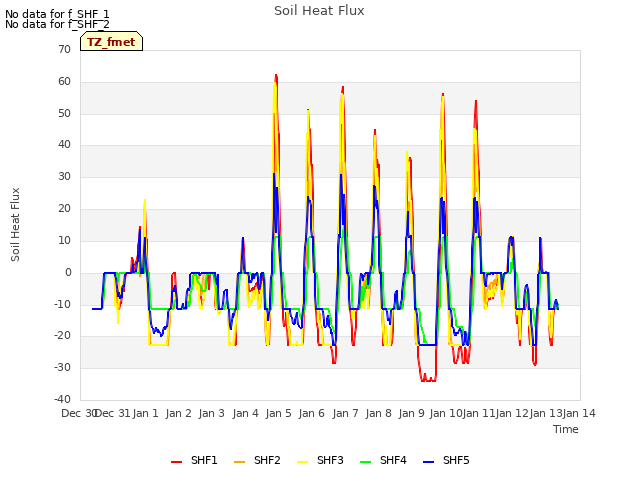The image size is (640, 480).
Task: Click the red SHF1 peak on Jan 5
Action: (x=276, y=75)
